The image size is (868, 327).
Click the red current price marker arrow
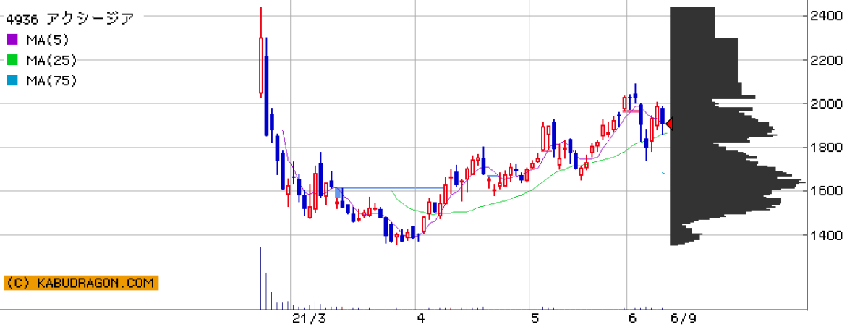click(x=669, y=124)
